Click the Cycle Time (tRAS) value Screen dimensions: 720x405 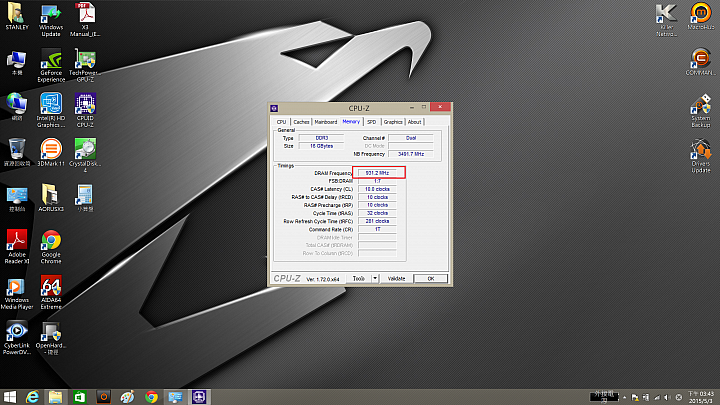(x=377, y=213)
